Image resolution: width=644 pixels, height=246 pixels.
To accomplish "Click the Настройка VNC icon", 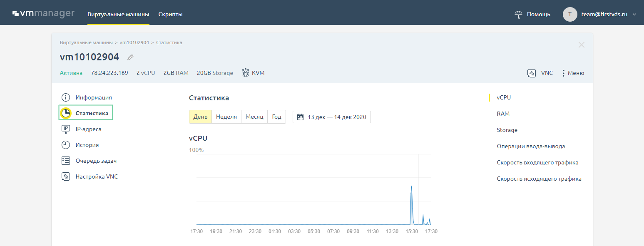I will point(66,176).
